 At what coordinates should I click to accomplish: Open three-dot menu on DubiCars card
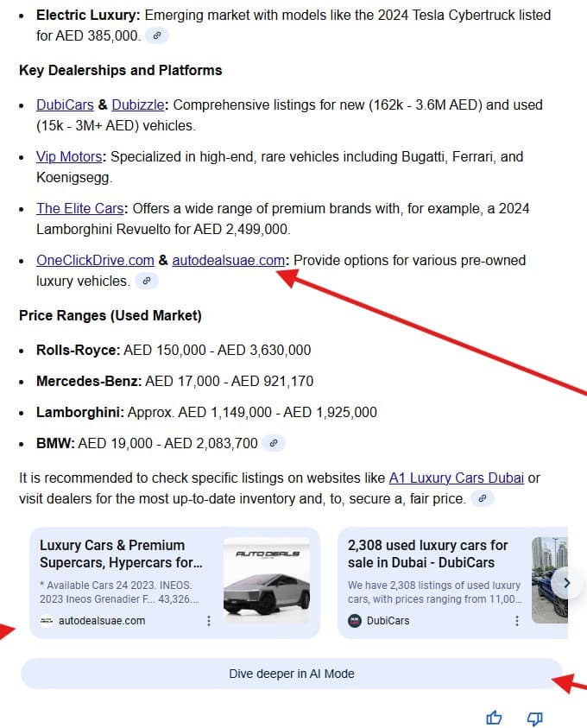(517, 621)
